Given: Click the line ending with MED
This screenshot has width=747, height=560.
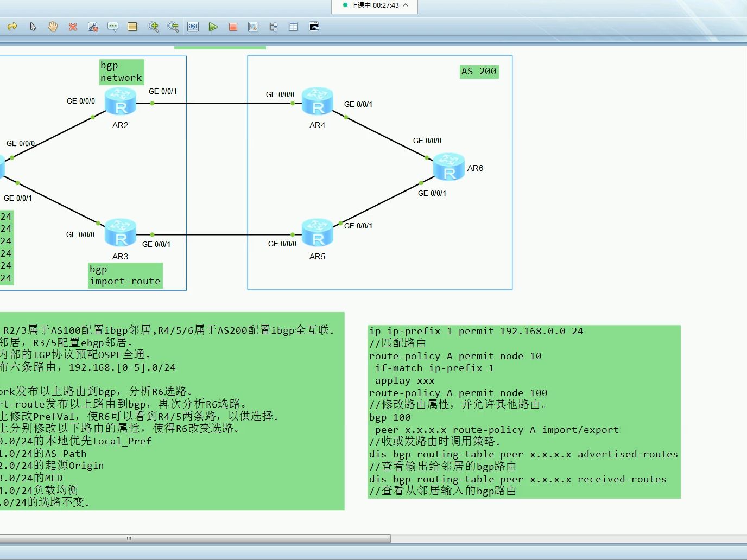Looking at the screenshot, I should coord(31,478).
